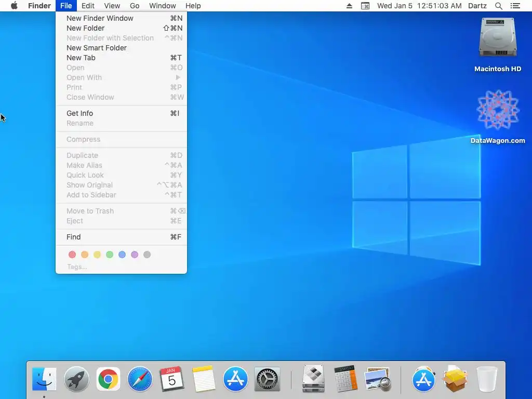
Task: Open Spotlight search magnifier
Action: point(498,6)
